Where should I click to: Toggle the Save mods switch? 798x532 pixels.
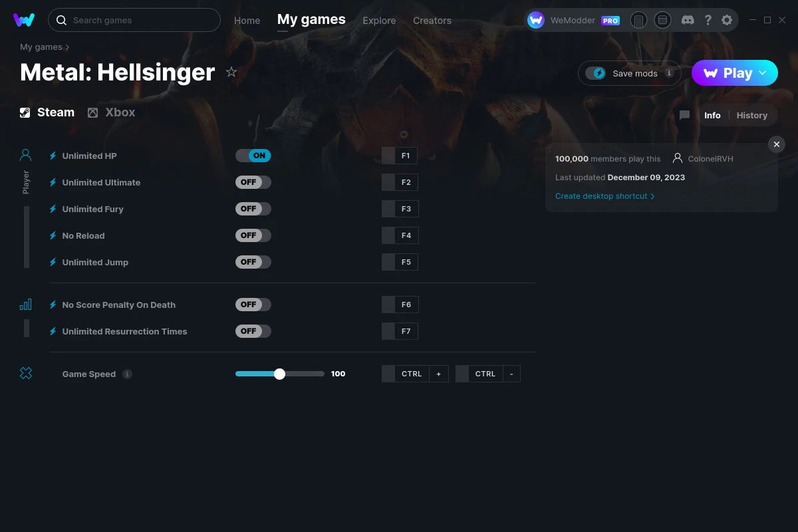[596, 73]
